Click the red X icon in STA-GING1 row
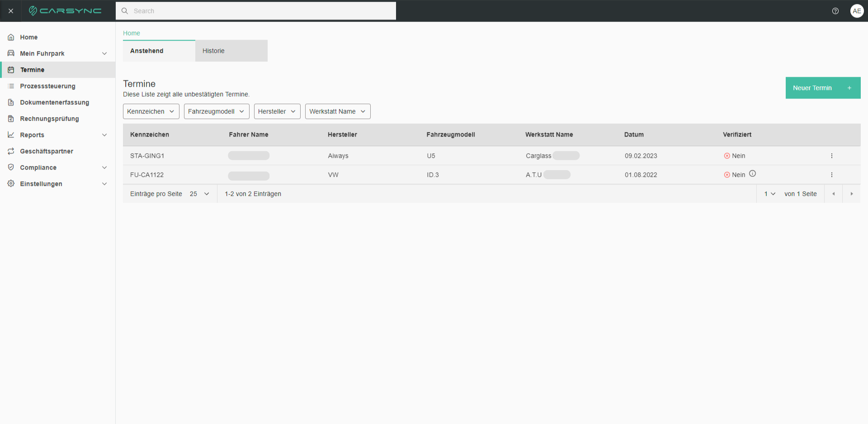Viewport: 868px width, 424px height. tap(727, 156)
